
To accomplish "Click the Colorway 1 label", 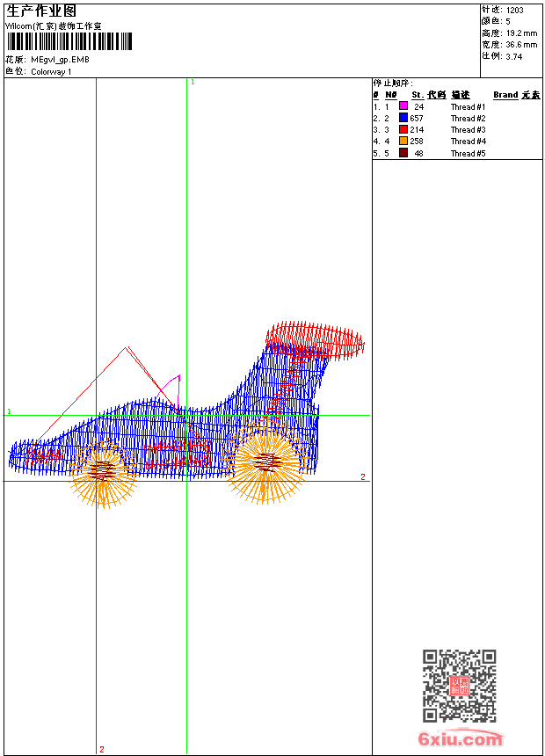I will tap(51, 72).
